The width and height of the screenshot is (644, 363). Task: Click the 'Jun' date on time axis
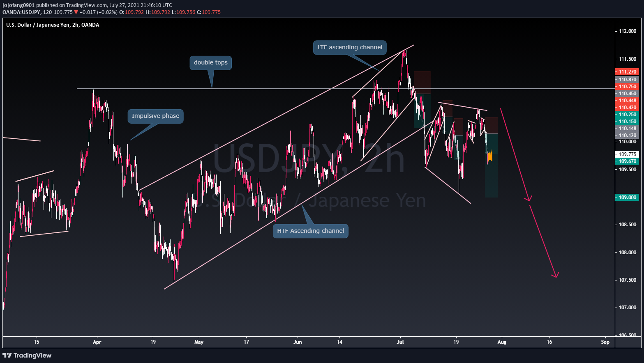[298, 342]
